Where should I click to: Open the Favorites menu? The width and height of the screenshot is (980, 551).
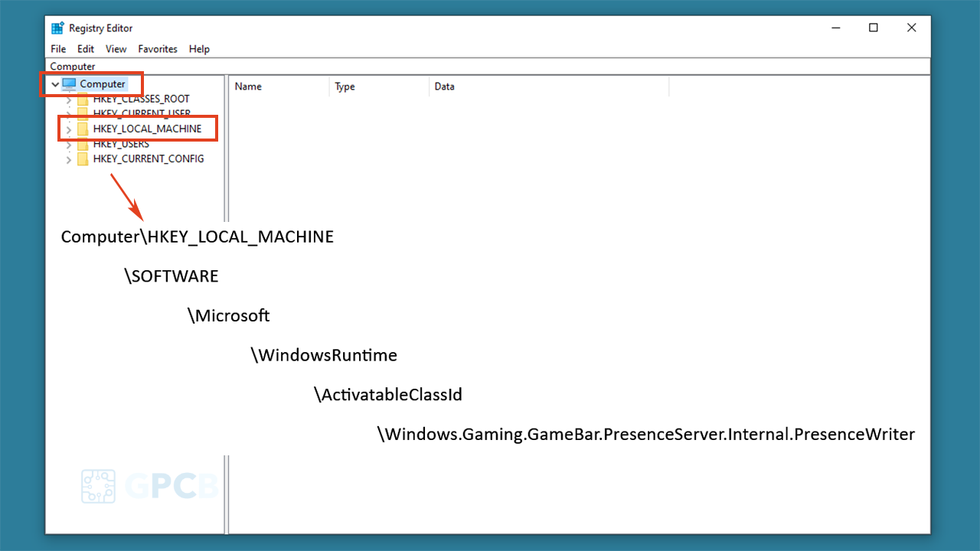[x=158, y=49]
